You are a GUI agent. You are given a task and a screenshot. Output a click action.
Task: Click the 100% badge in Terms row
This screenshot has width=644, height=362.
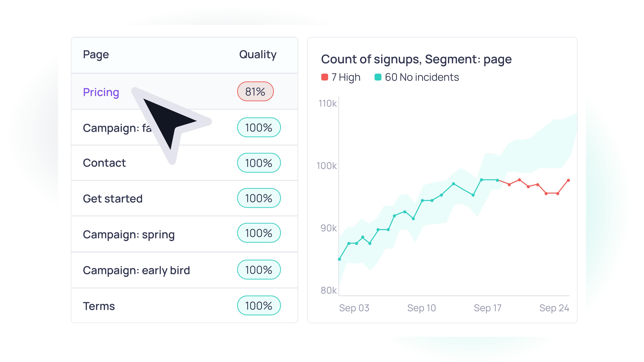pos(259,306)
